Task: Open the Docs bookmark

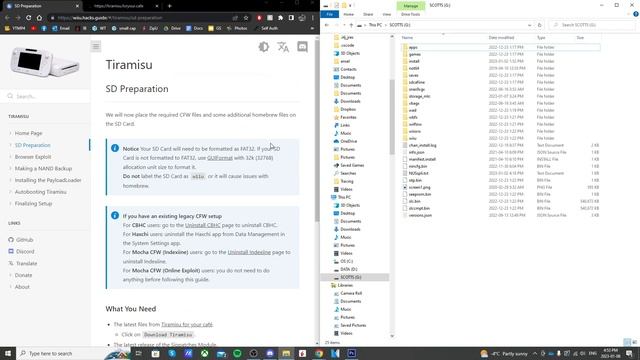Action: (x=195, y=28)
